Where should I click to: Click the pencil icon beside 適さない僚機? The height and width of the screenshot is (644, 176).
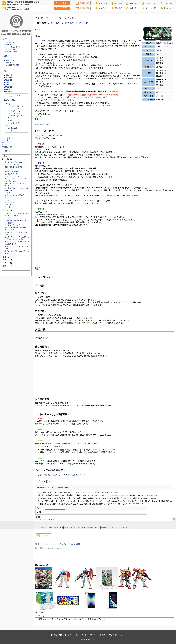pos(50,399)
